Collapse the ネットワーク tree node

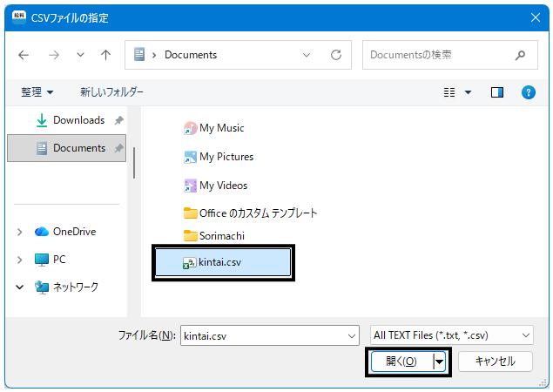[20, 287]
